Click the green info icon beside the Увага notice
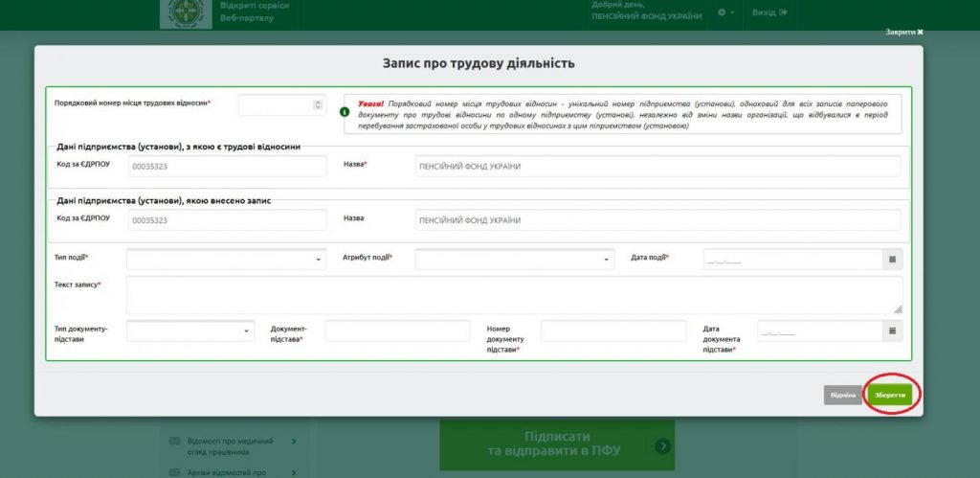Screen dimensions: 980x478 [x=345, y=112]
